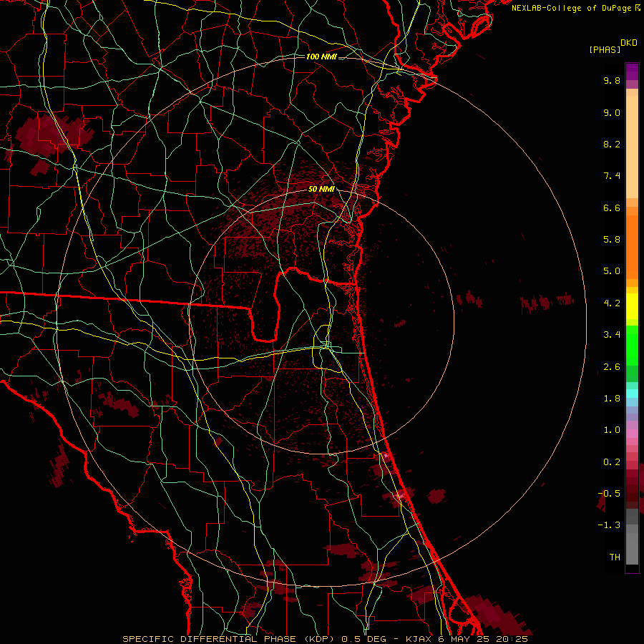Pick the dark purple band of the color scale
This screenshot has width=644, height=644.
coord(632,71)
